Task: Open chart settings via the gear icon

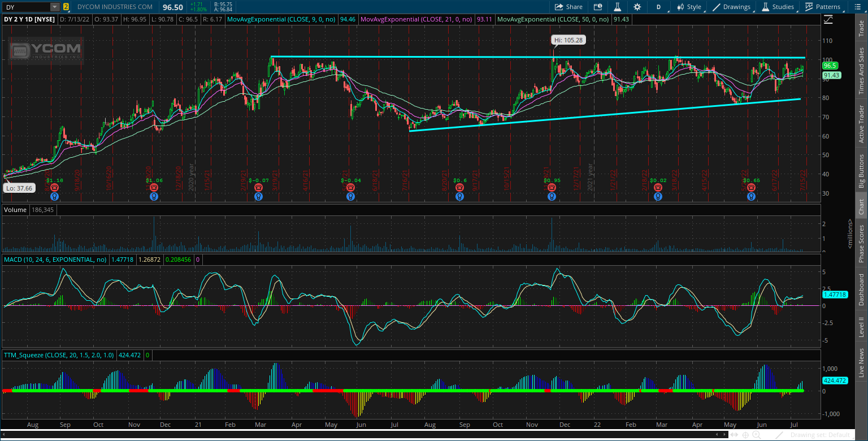Action: tap(637, 7)
